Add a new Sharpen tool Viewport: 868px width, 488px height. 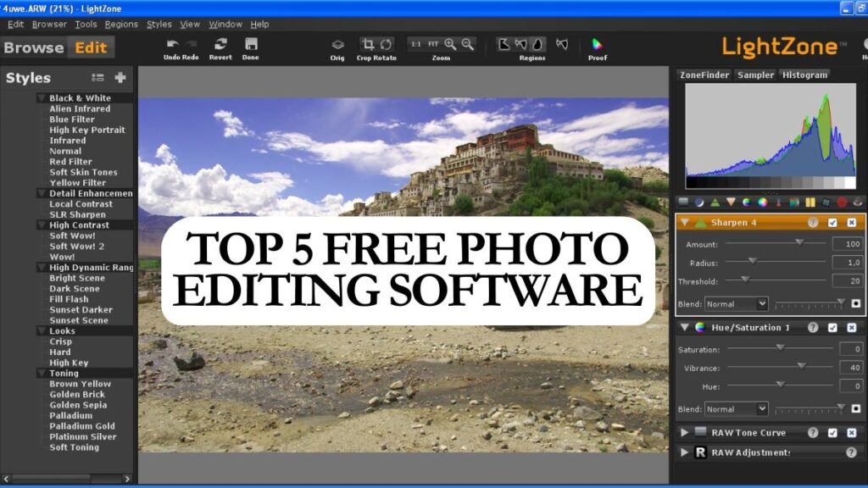click(715, 202)
